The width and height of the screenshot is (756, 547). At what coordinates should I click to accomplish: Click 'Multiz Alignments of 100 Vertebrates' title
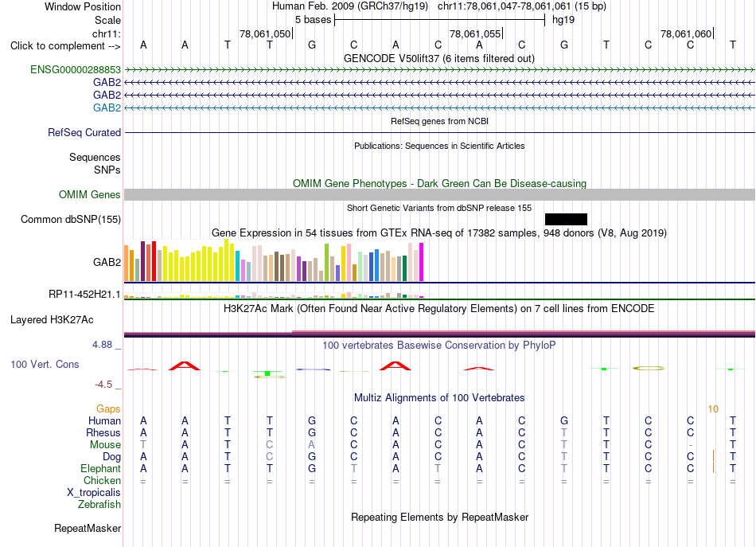click(x=439, y=397)
